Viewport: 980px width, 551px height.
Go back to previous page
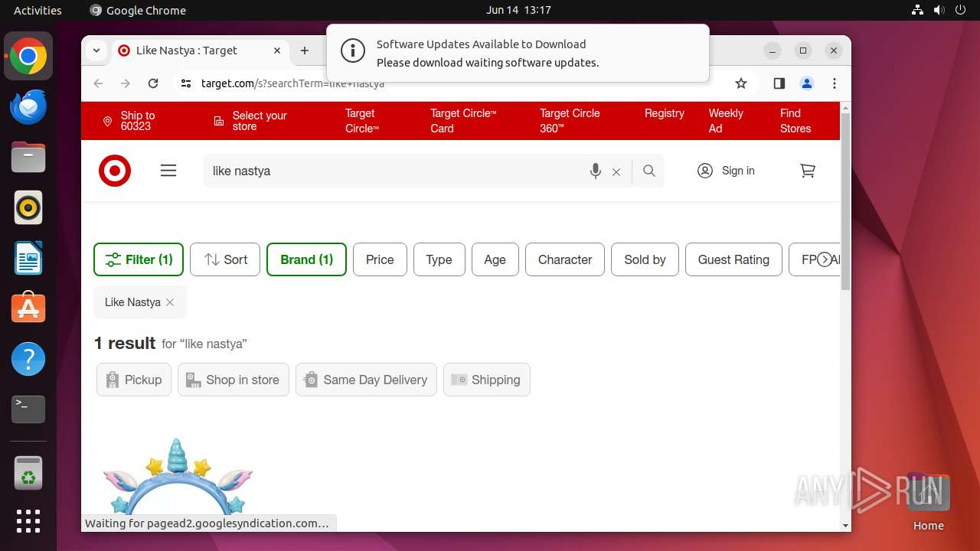(98, 83)
